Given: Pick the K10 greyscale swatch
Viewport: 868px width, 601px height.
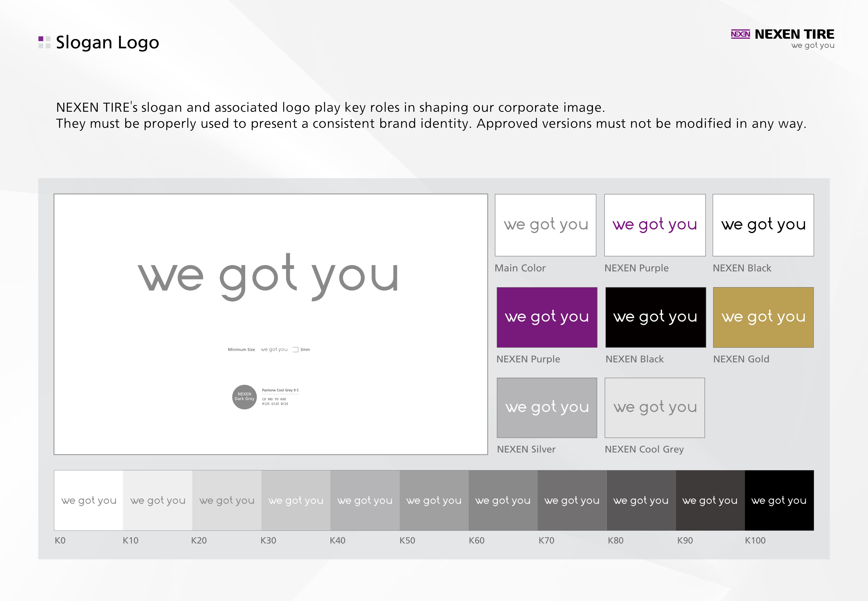Looking at the screenshot, I should coord(158,501).
